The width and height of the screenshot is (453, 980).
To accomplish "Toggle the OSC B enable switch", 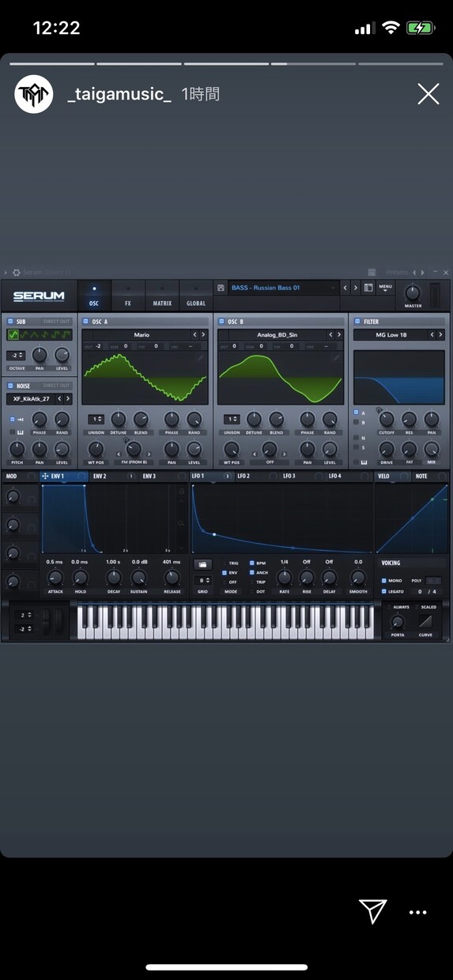I will (221, 322).
